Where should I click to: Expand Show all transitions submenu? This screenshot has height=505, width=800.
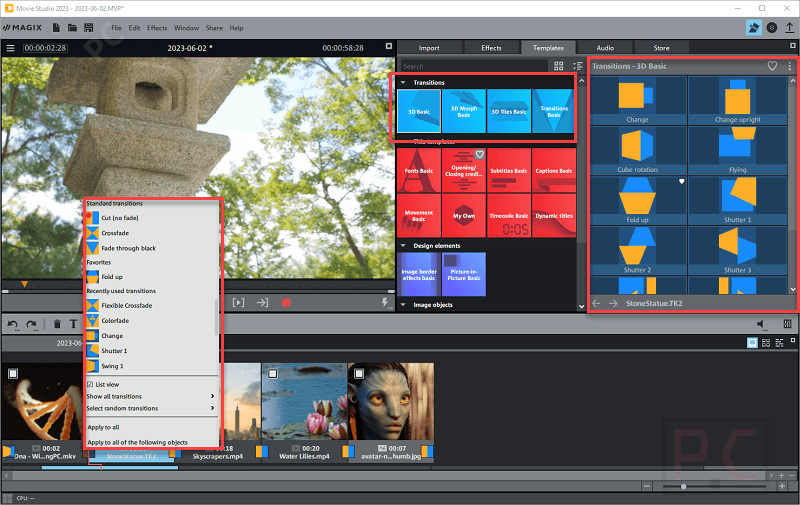point(151,396)
